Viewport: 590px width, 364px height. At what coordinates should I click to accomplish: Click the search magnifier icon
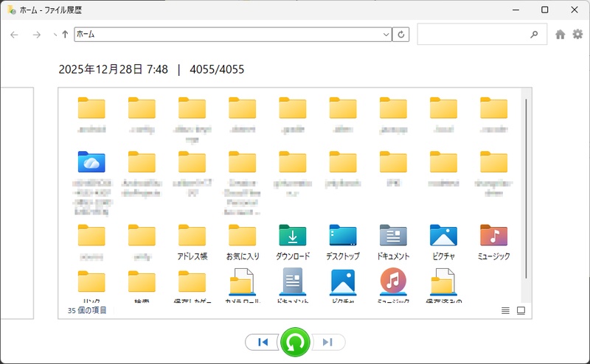[x=534, y=35]
